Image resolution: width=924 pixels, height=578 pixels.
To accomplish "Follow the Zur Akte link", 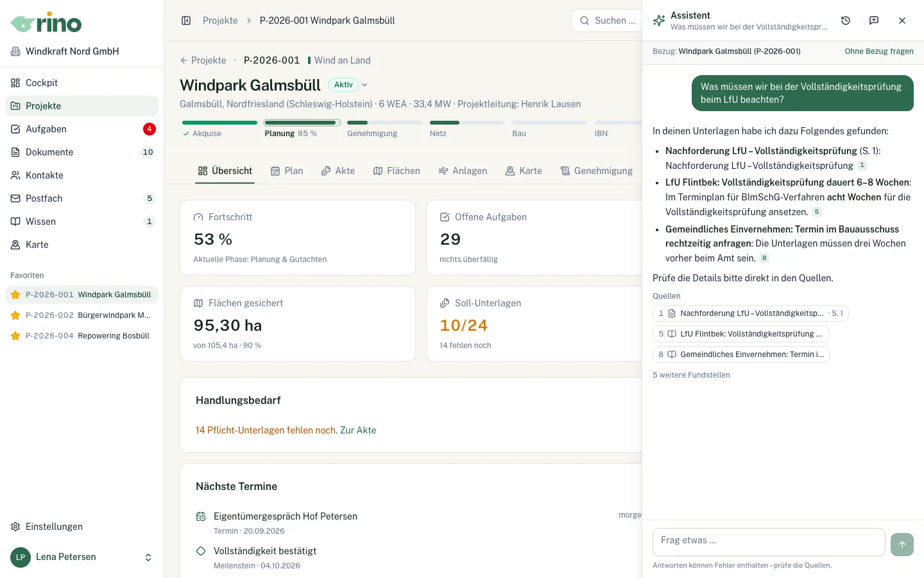I will [x=358, y=430].
